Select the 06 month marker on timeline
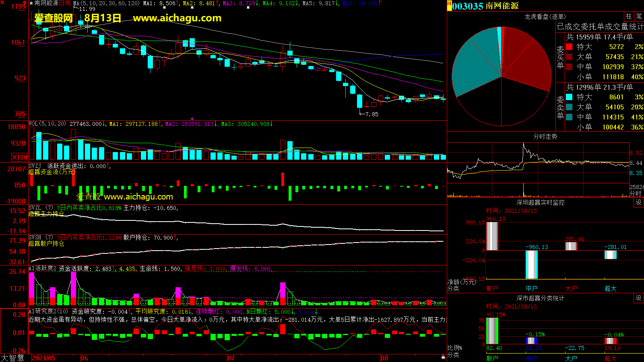 pos(84,358)
